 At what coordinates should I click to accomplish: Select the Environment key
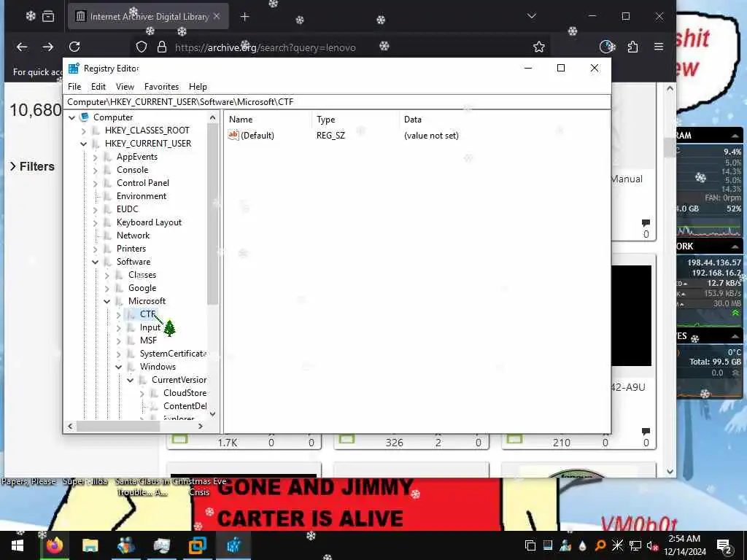tap(142, 196)
